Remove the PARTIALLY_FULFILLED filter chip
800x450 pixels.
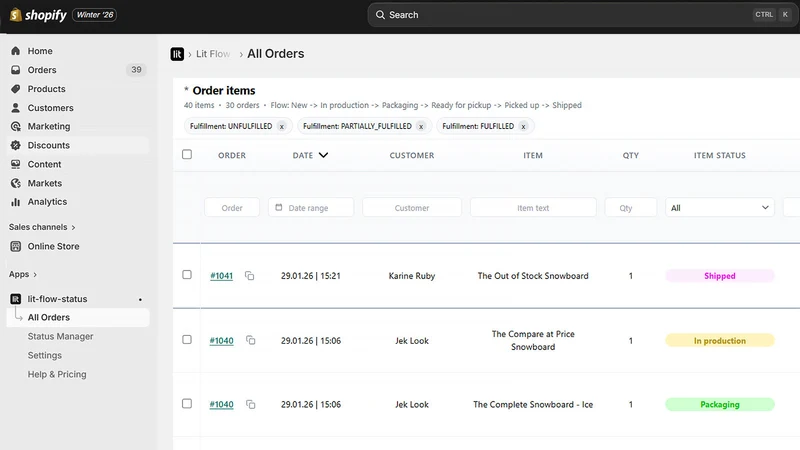421,127
